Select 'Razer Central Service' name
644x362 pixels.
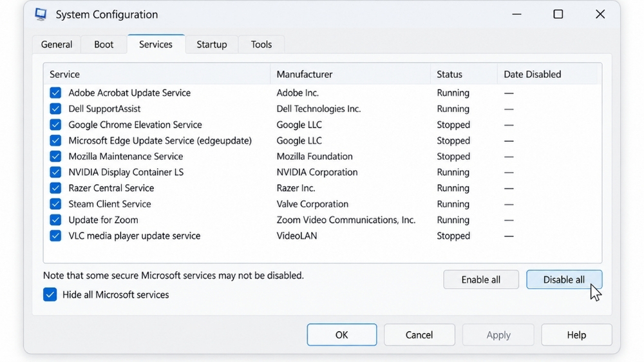[111, 188]
